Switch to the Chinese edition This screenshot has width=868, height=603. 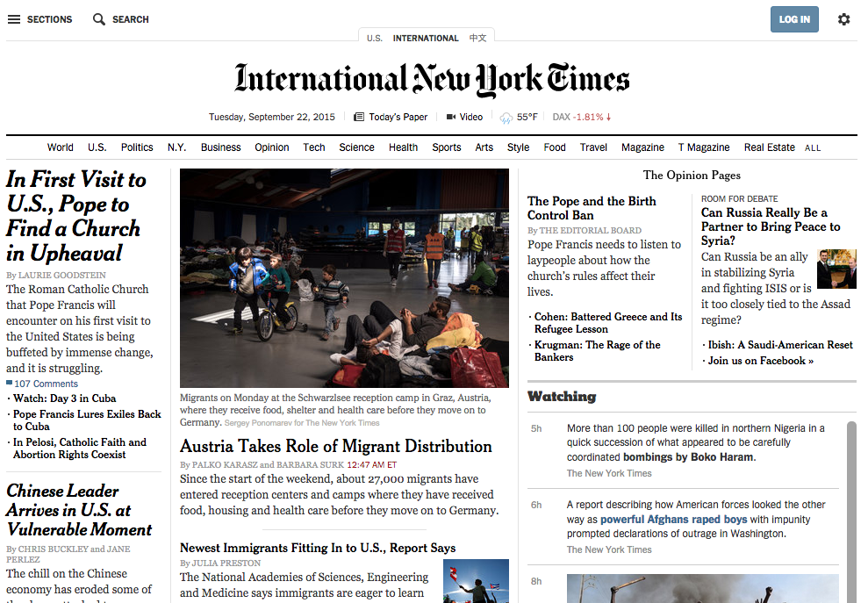(x=477, y=39)
